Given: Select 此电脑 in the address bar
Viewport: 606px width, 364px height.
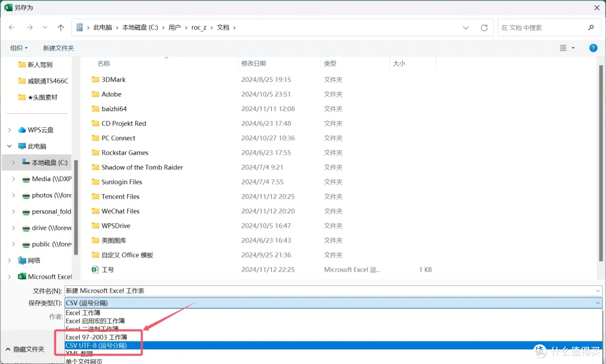Looking at the screenshot, I should click(x=103, y=27).
